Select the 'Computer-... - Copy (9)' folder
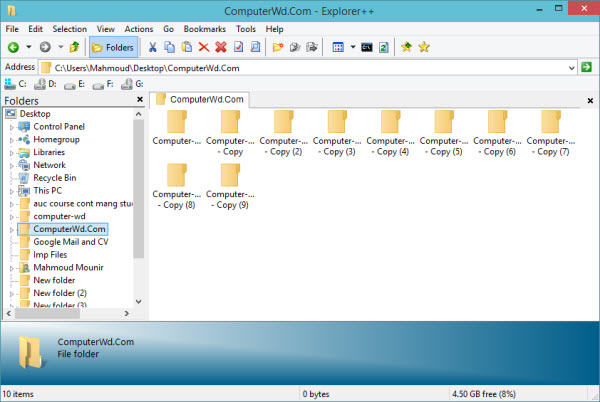600x402 pixels. (230, 187)
